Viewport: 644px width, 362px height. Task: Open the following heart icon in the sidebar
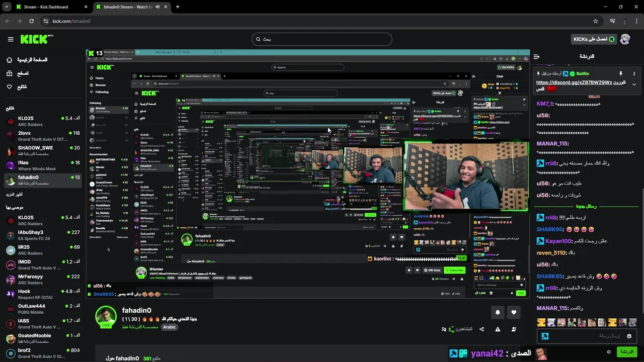coord(9,87)
